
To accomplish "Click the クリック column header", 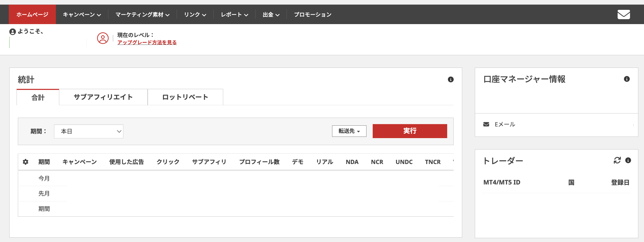I will coord(168,162).
